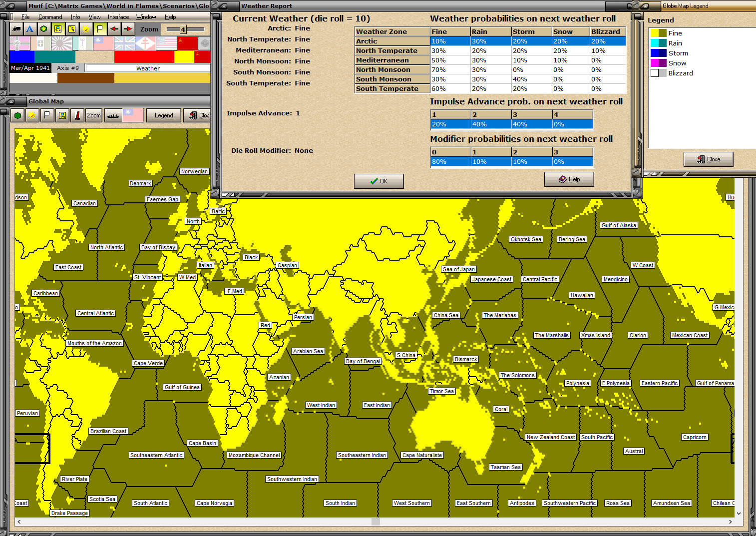Select the South Monsoon row in weather table
756x536 pixels.
tap(490, 79)
